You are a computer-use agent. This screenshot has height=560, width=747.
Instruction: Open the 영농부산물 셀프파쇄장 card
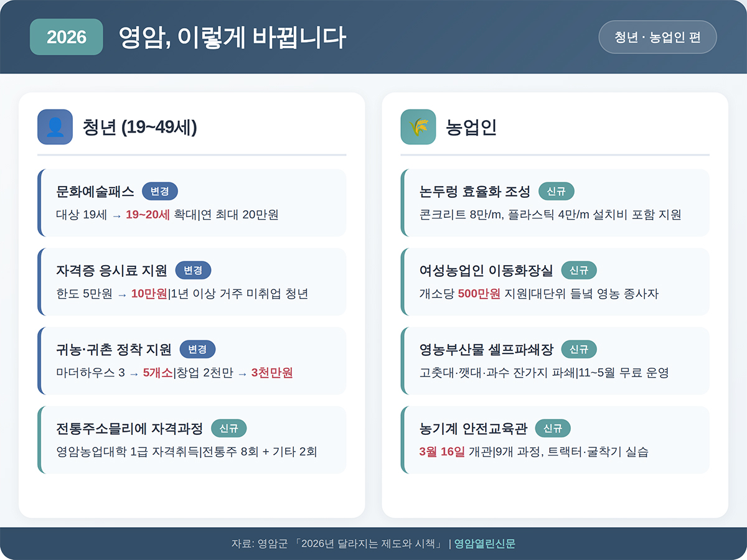pyautogui.click(x=555, y=361)
